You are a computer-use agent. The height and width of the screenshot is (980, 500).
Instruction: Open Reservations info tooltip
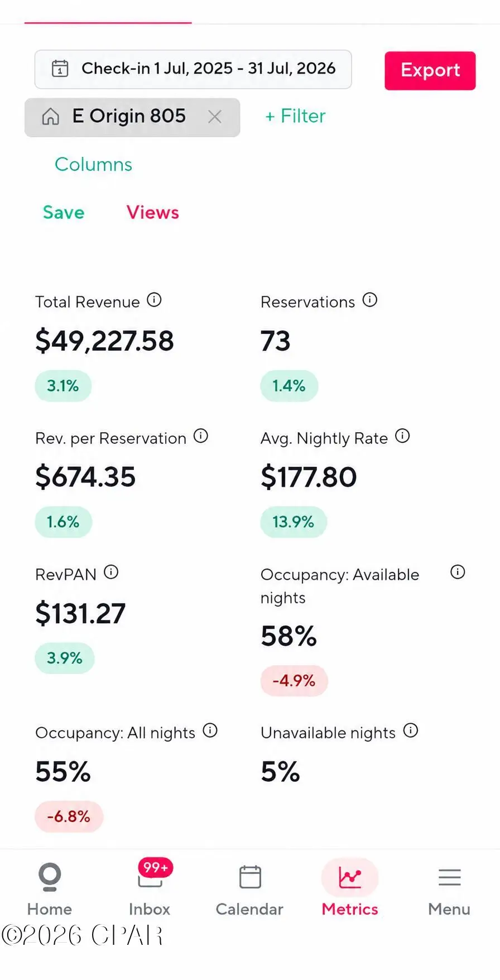click(x=370, y=300)
